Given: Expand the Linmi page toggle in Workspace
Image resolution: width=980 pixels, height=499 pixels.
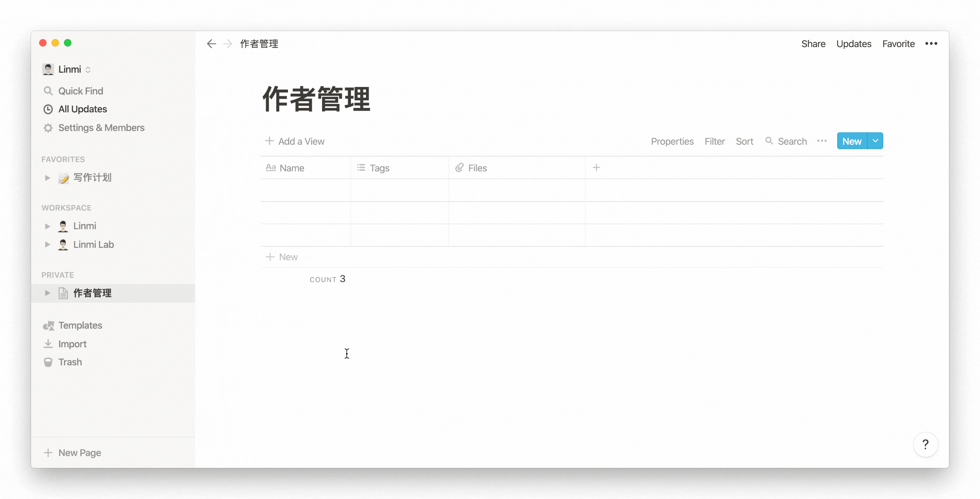Looking at the screenshot, I should pyautogui.click(x=47, y=226).
